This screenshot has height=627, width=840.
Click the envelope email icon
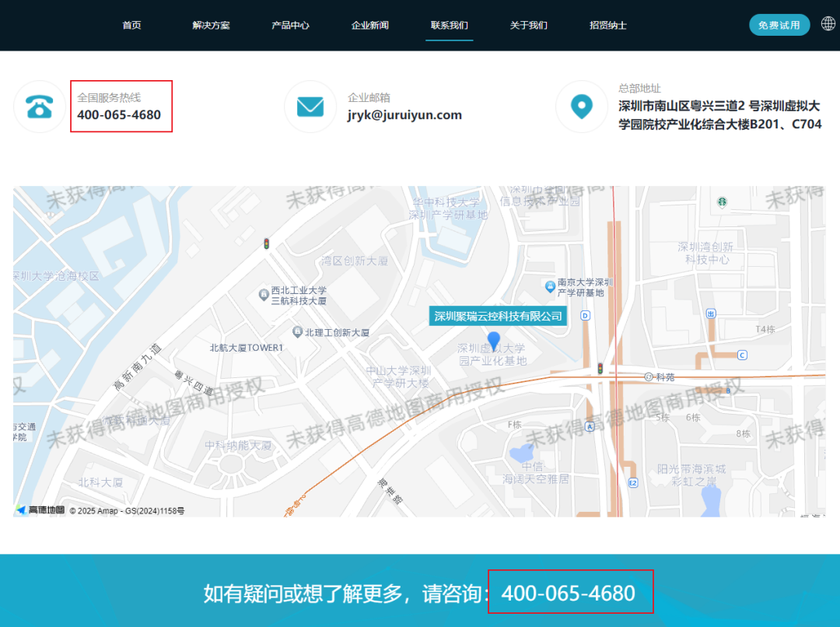310,107
